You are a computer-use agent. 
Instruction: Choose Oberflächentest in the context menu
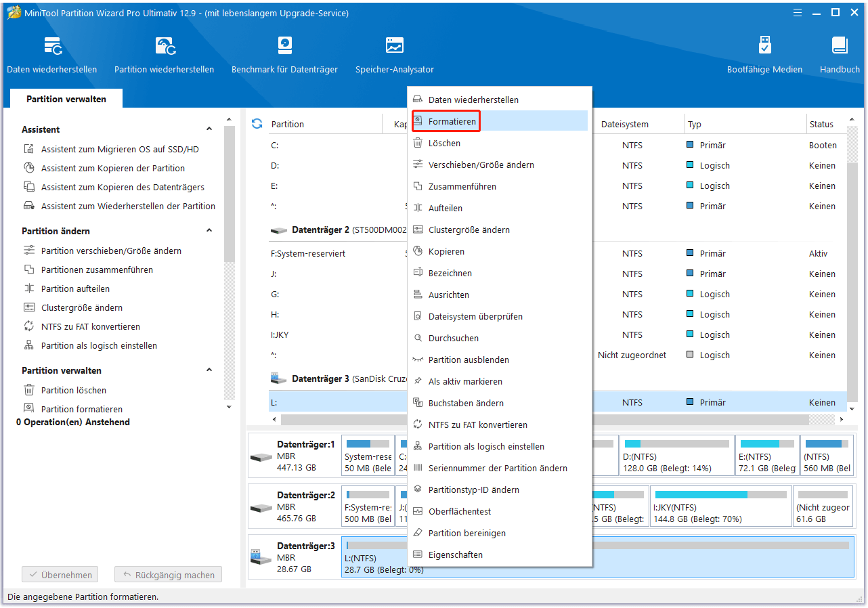[x=500, y=511]
